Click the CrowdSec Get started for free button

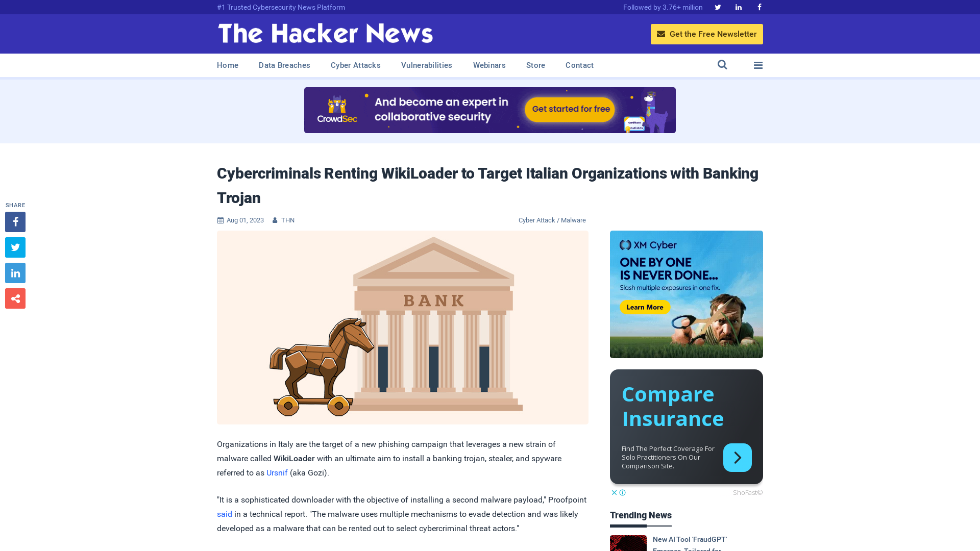[x=571, y=109]
